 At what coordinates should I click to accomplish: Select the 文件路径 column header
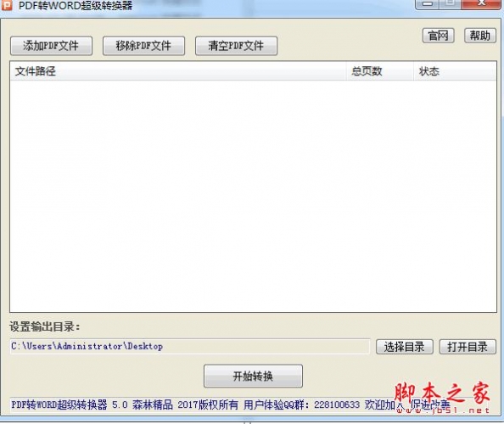[x=178, y=71]
